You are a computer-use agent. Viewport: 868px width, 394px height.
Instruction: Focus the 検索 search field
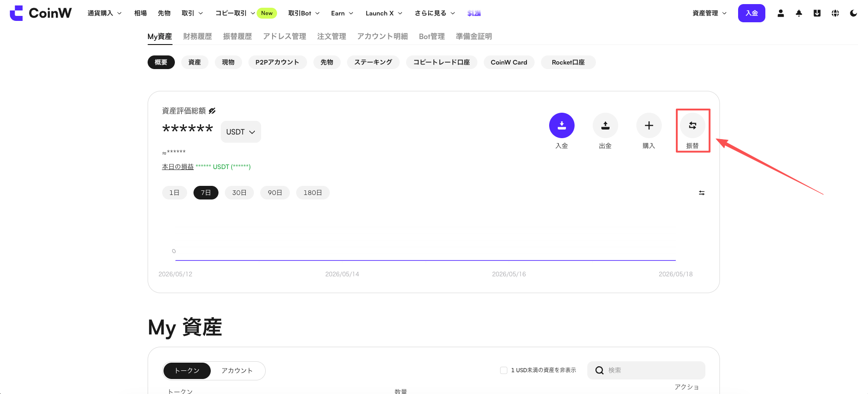coord(646,370)
